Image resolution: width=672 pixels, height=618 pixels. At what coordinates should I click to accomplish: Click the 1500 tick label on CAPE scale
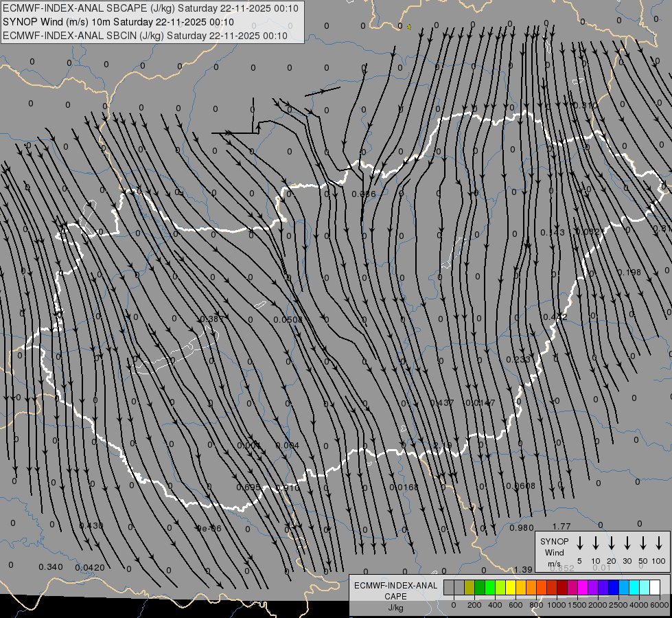(577, 605)
